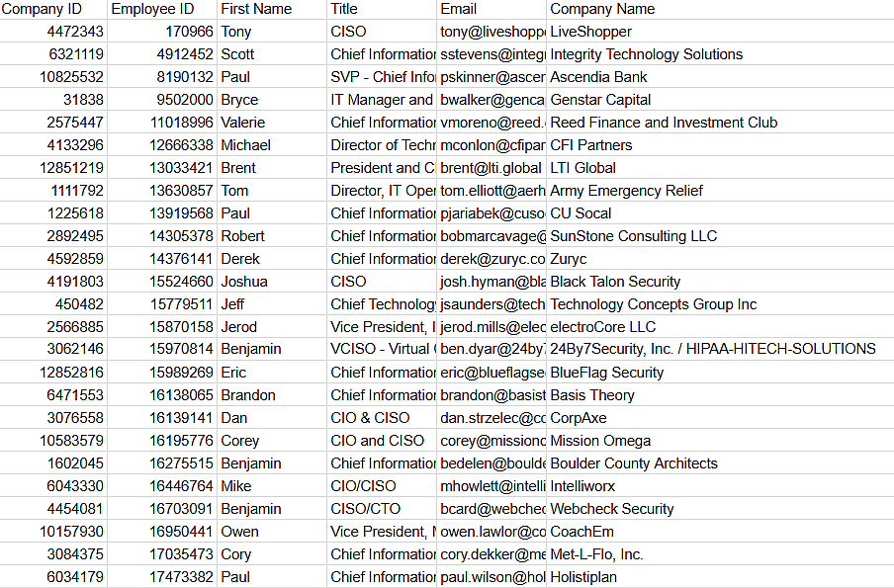
Task: Select the Title header cell
Action: click(x=344, y=9)
